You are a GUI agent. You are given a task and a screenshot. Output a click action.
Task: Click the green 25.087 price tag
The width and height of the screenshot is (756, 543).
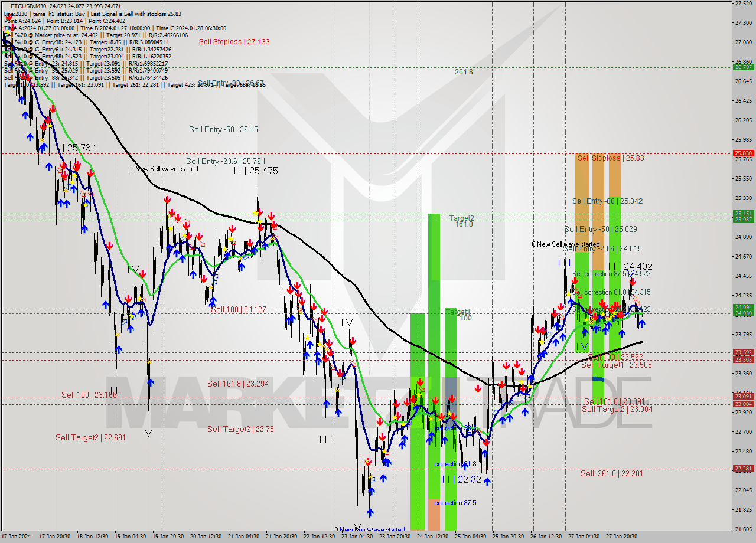click(744, 220)
